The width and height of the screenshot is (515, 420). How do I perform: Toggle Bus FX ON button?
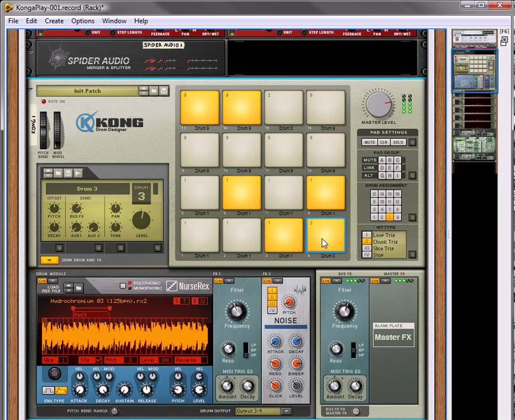click(326, 281)
